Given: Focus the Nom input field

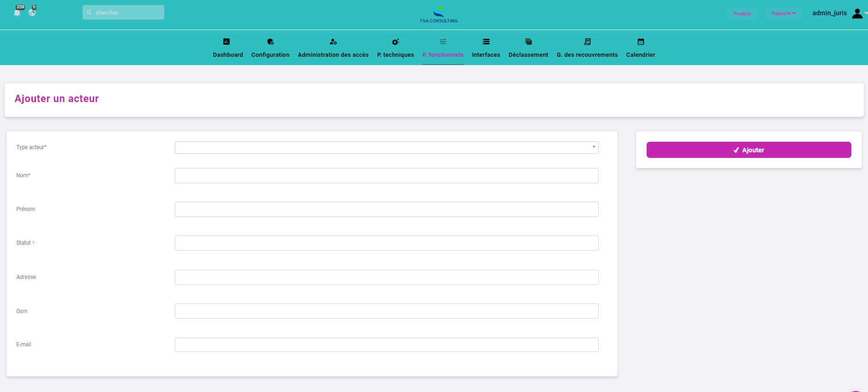Looking at the screenshot, I should point(386,176).
